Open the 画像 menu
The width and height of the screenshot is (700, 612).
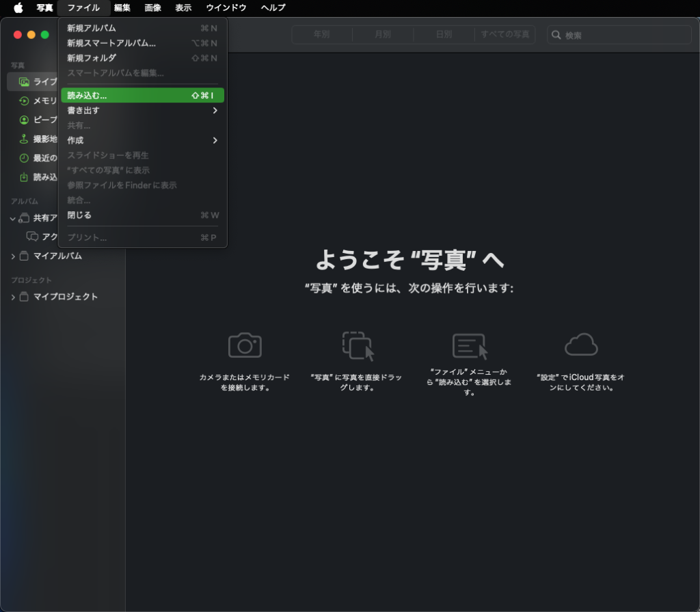[x=152, y=8]
